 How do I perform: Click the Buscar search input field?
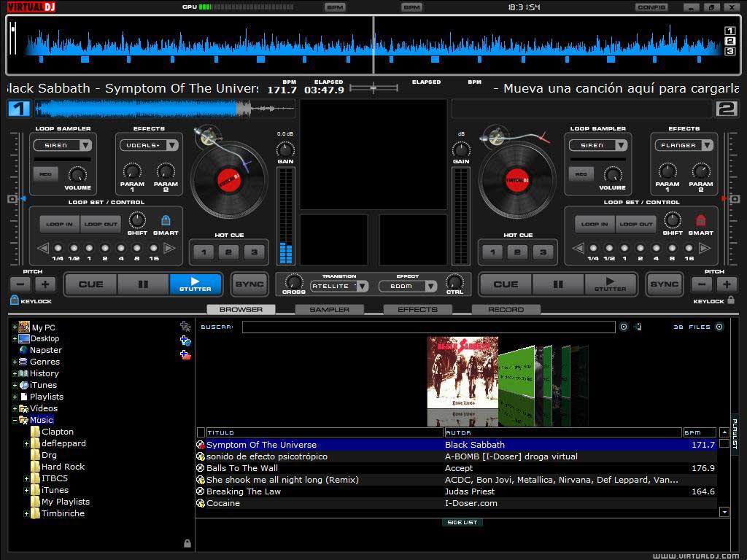pyautogui.click(x=428, y=327)
